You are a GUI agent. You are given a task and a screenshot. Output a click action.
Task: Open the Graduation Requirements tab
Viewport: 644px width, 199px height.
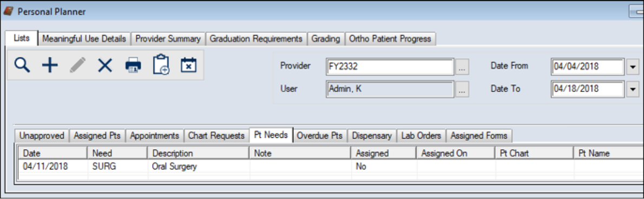pyautogui.click(x=256, y=39)
